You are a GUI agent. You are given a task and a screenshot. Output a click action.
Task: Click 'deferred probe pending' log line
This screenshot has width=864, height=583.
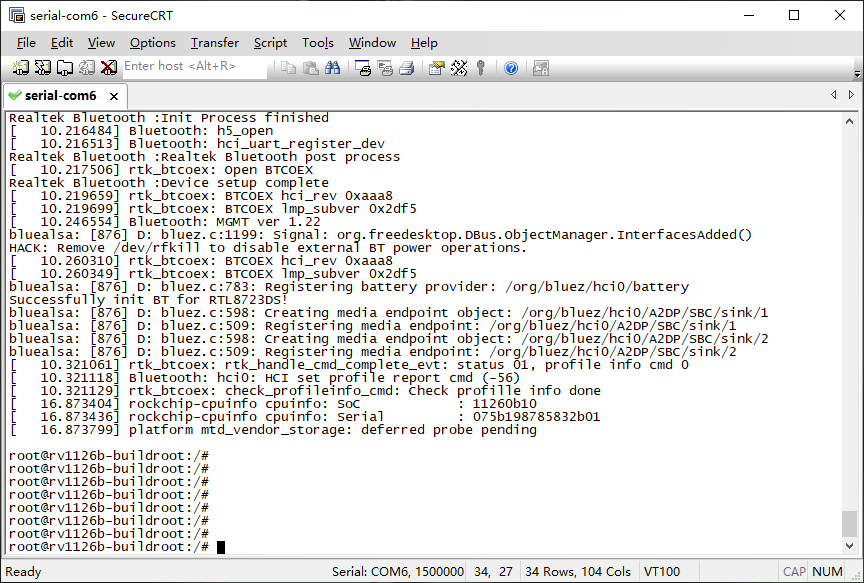coord(273,430)
